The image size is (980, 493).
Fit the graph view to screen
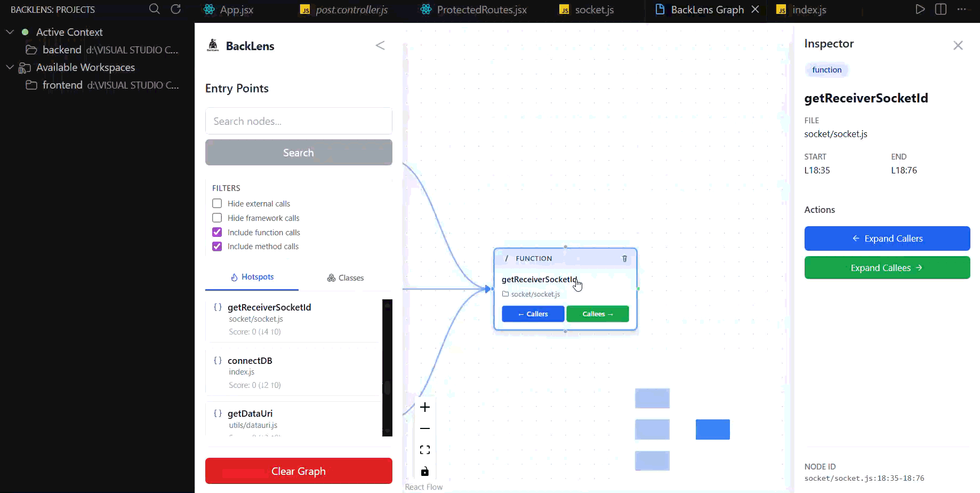(425, 450)
